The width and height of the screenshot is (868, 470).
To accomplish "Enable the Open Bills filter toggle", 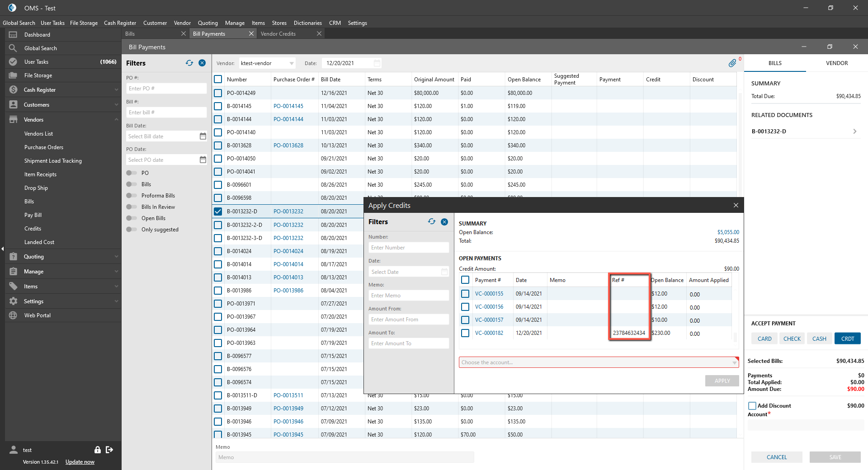I will click(x=132, y=218).
